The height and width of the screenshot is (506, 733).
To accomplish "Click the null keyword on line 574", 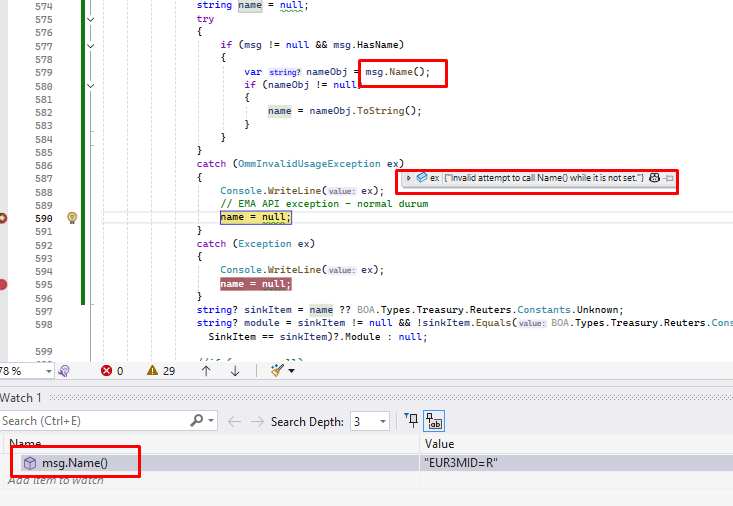I will tap(291, 6).
